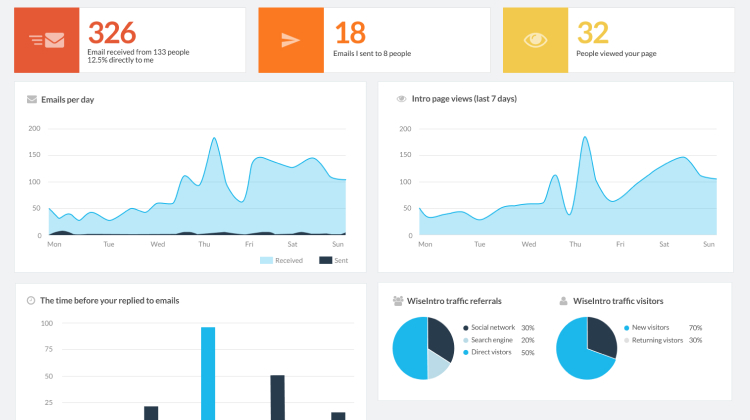Image resolution: width=750 pixels, height=420 pixels.
Task: Click tallest blue bar in reply-time chart
Action: click(208, 374)
